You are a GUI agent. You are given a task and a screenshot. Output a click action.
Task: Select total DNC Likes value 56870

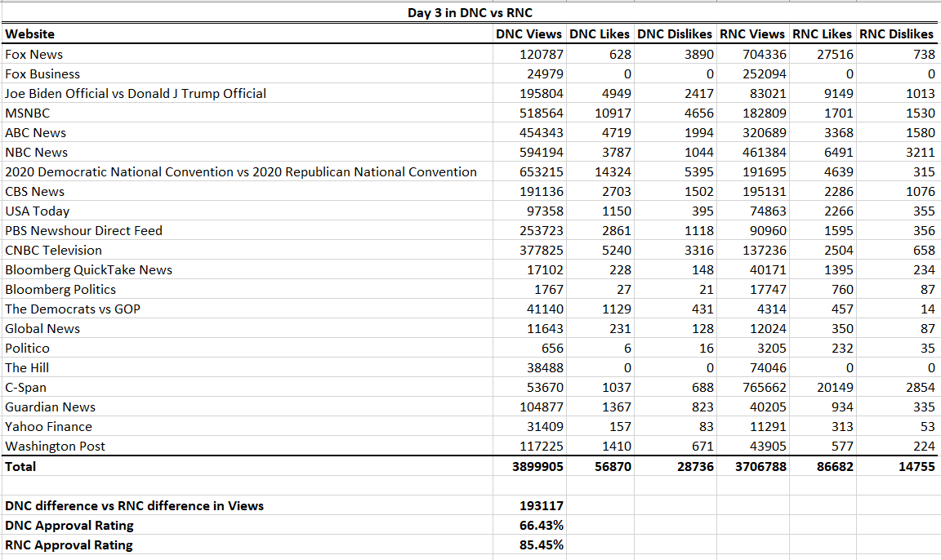(600, 466)
